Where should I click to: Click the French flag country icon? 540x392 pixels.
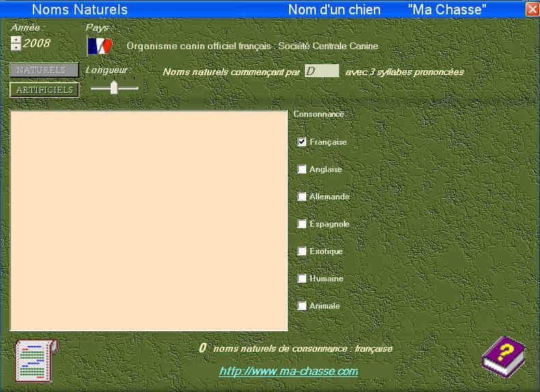click(x=100, y=46)
